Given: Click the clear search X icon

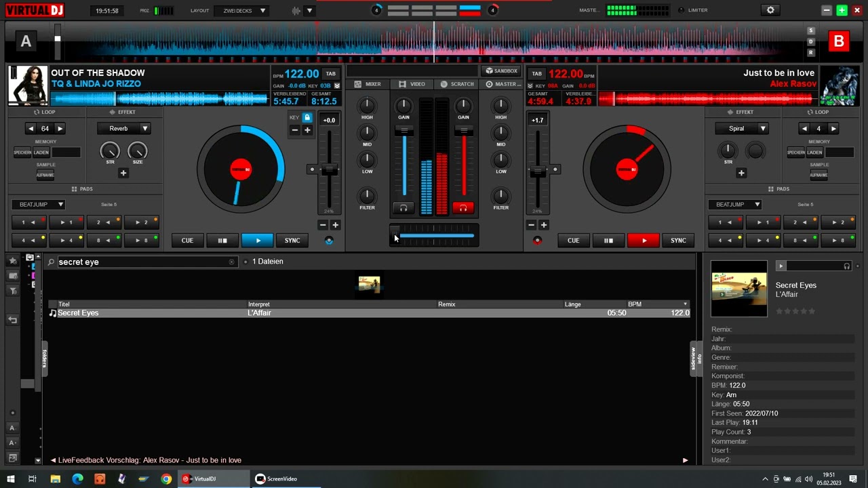Looking at the screenshot, I should click(231, 262).
